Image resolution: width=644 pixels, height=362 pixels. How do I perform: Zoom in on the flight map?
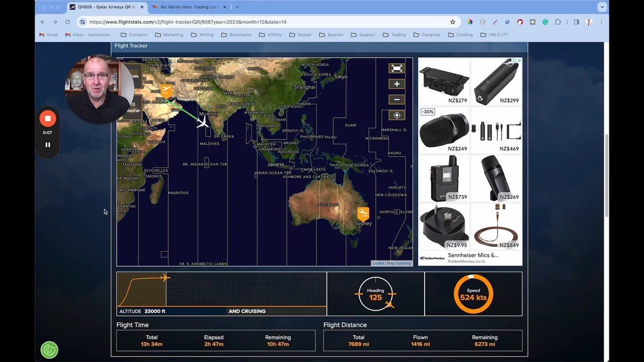tap(396, 84)
